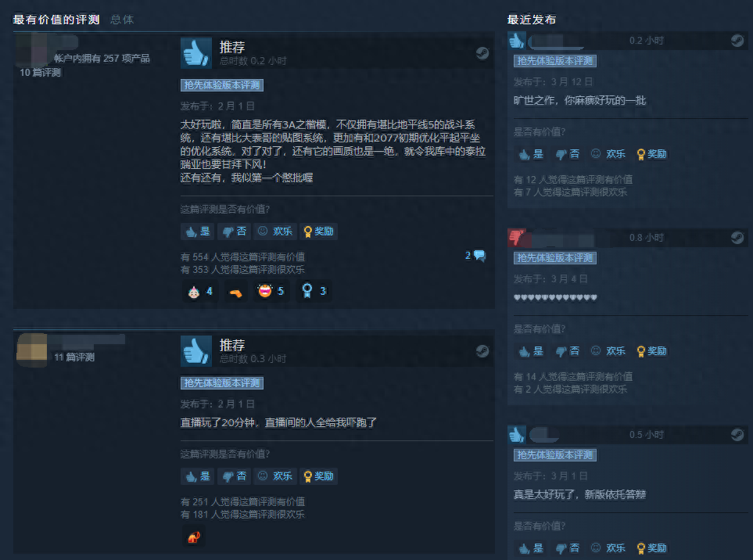753x560 pixels.
Task: Switch to the 总体 (overall) tab
Action: coord(122,20)
